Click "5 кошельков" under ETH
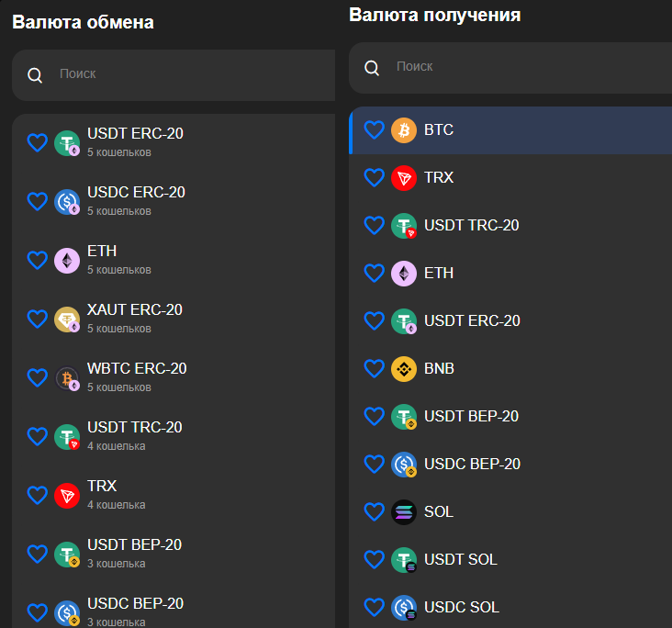Screen dimensions: 672x628 [119, 270]
